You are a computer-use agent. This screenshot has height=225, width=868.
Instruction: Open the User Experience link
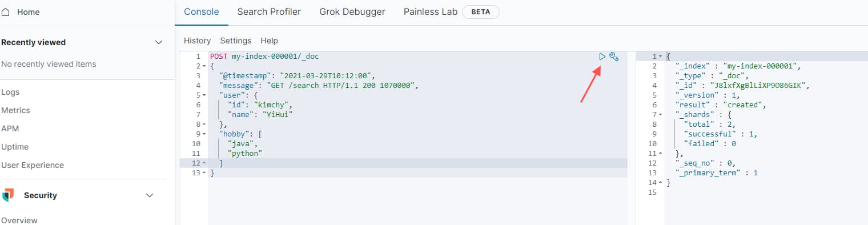coord(33,165)
